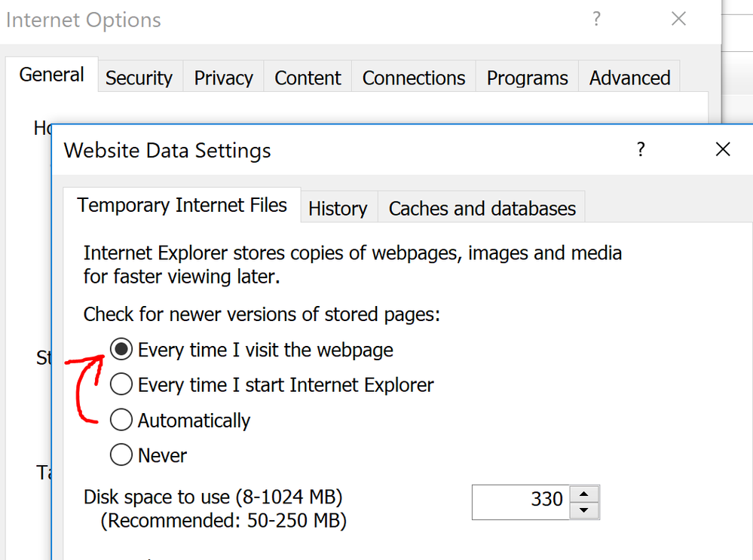Switch to the Privacy tab
753x560 pixels.
tap(223, 78)
